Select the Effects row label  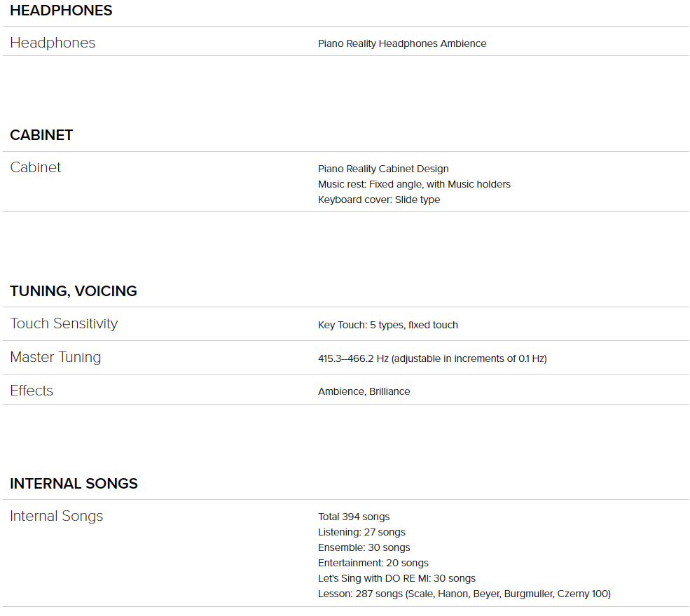[x=32, y=391]
